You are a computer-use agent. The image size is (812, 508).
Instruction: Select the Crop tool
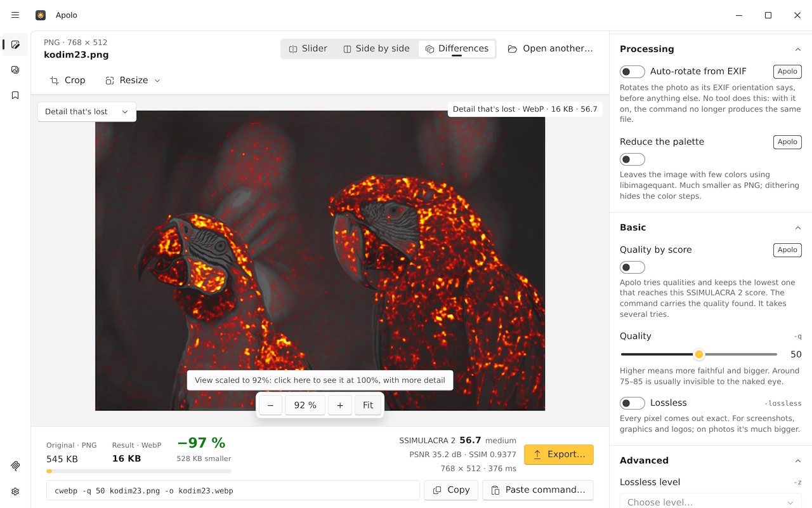tap(67, 80)
